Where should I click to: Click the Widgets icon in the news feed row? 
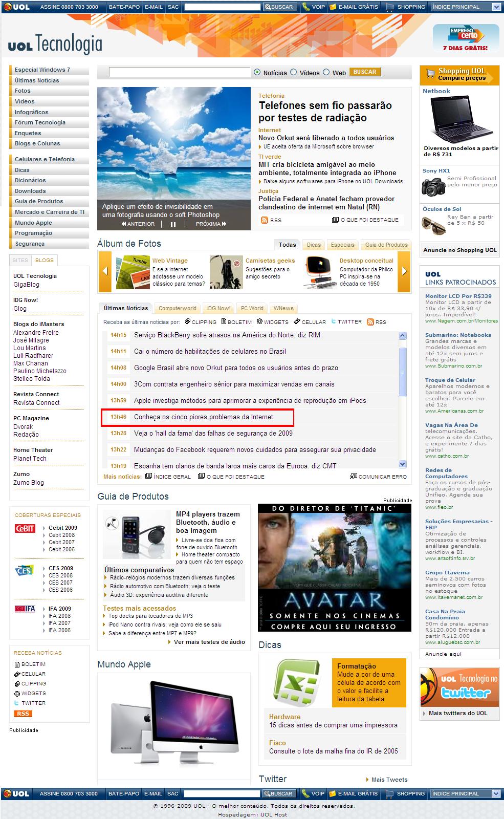tap(260, 322)
